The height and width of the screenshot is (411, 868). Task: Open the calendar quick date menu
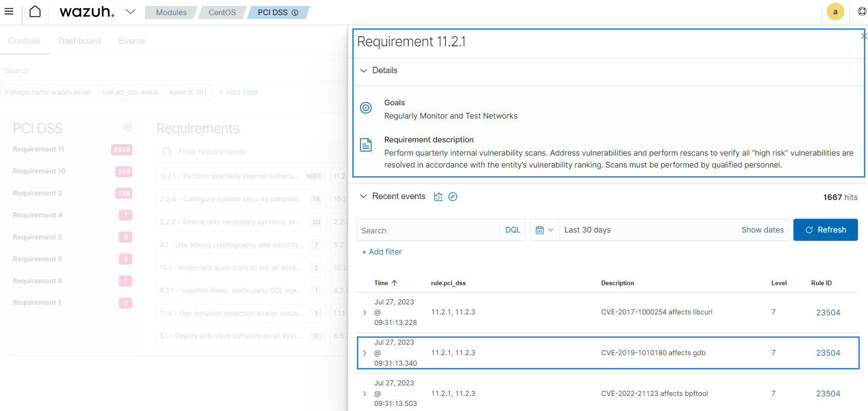coord(545,230)
